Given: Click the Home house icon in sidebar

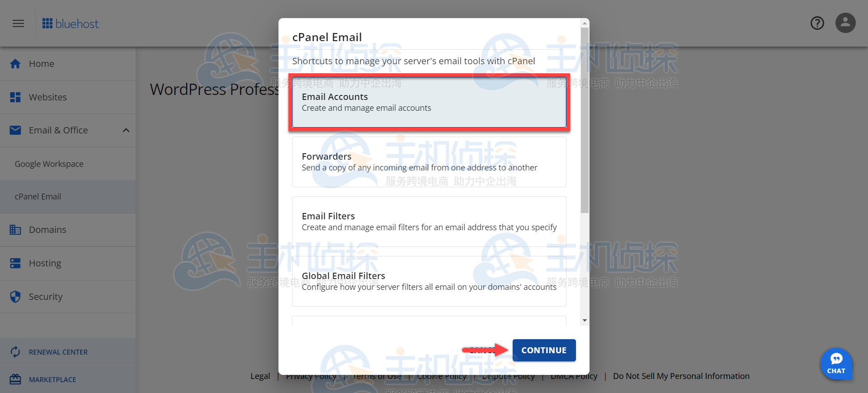Looking at the screenshot, I should tap(15, 64).
